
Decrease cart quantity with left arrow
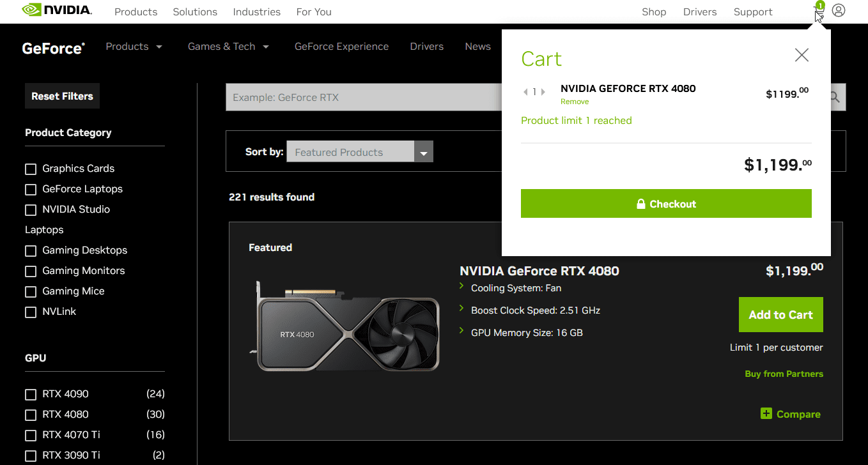(525, 92)
